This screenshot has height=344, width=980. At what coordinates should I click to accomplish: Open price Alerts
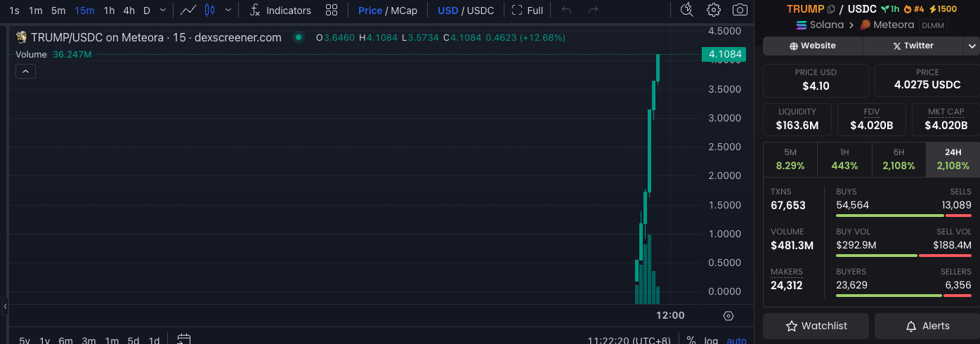pos(927,326)
